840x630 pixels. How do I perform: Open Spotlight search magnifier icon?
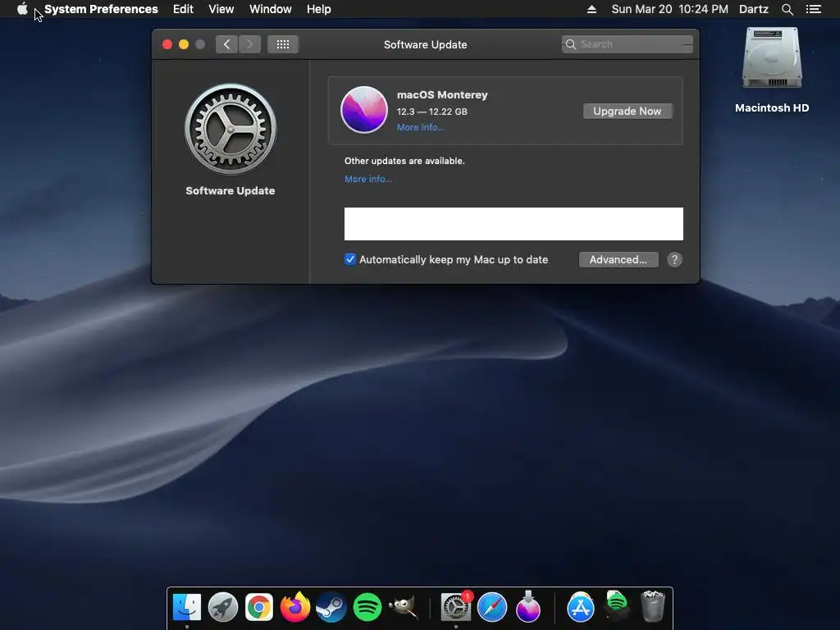tap(787, 9)
